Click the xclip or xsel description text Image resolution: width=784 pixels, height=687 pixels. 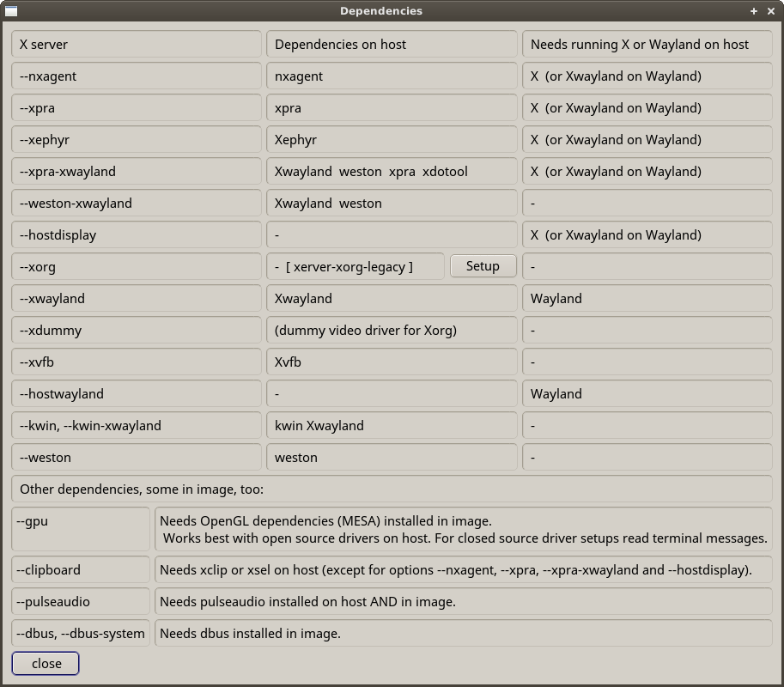coord(464,569)
